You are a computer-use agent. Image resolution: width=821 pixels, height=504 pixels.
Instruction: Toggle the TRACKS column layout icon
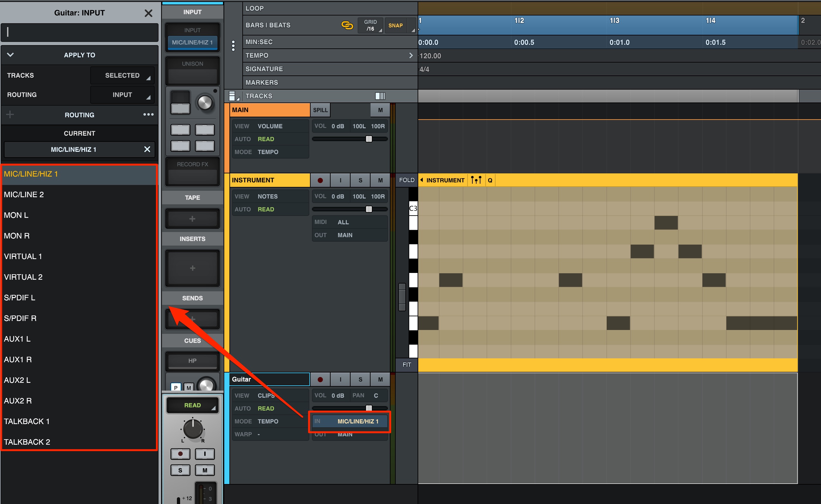(x=380, y=96)
